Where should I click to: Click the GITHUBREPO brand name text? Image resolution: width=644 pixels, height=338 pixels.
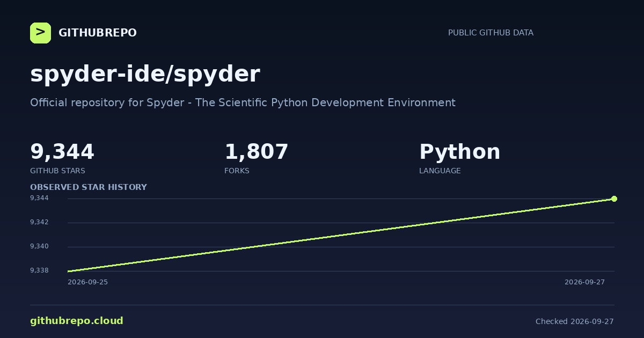tap(97, 33)
